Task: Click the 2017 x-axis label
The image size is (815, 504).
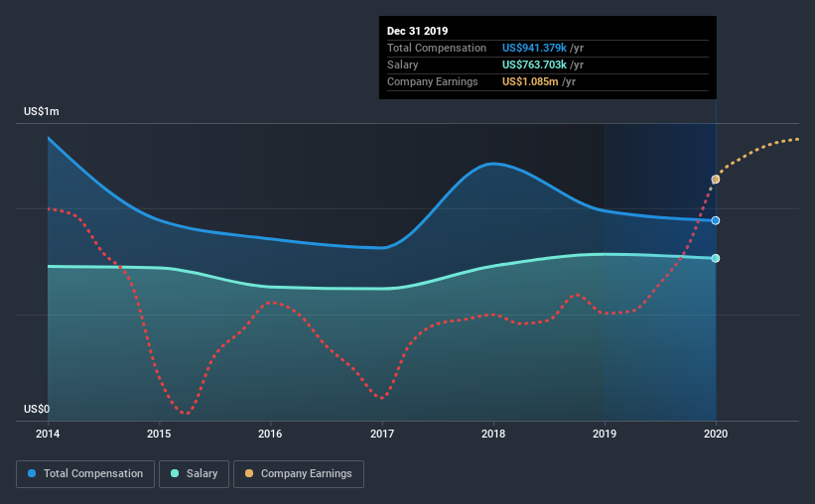Action: tap(382, 434)
